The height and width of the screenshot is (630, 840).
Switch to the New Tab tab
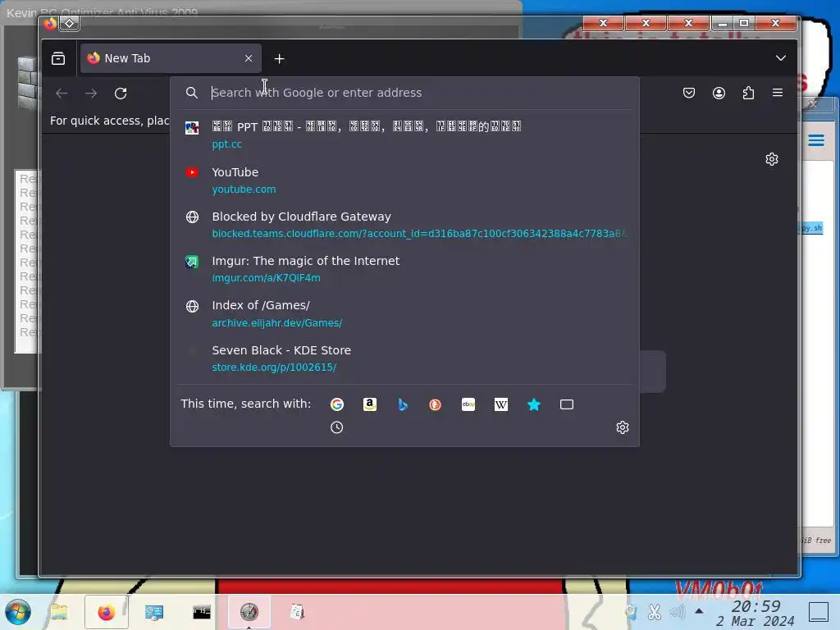coord(171,58)
